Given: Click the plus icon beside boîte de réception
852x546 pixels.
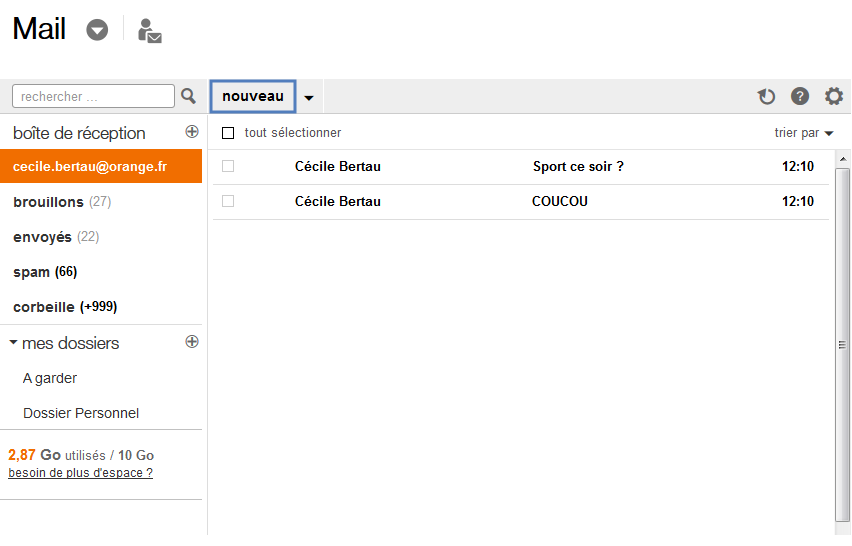Looking at the screenshot, I should click(x=192, y=131).
